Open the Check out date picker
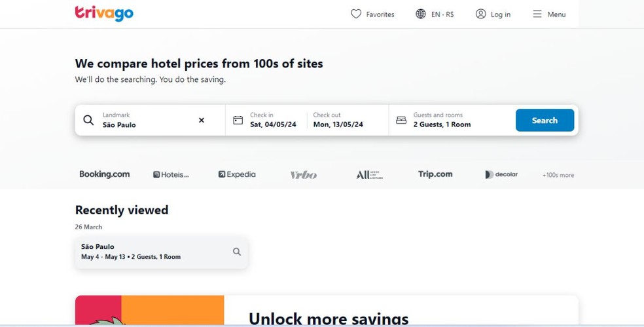This screenshot has height=327, width=644. pos(338,121)
